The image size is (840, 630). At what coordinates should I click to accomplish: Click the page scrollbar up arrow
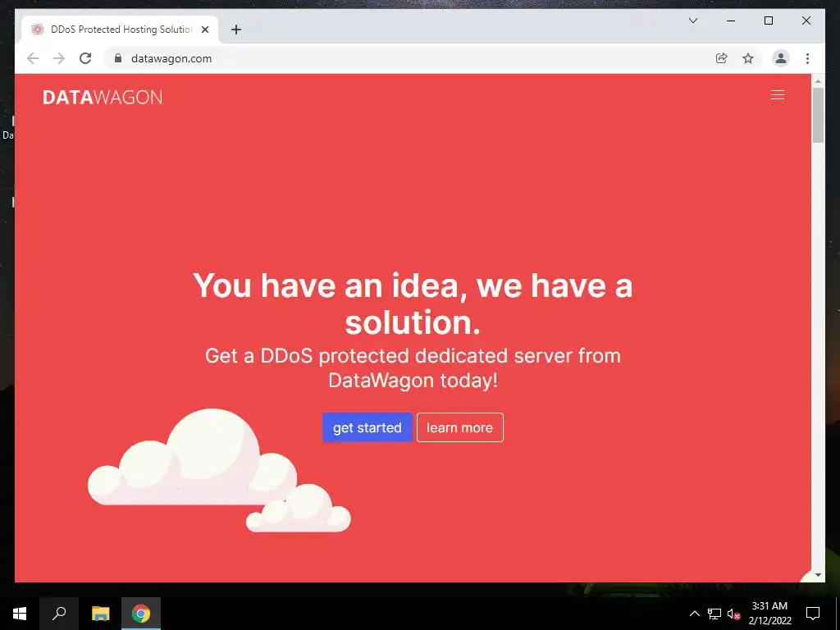click(x=818, y=81)
